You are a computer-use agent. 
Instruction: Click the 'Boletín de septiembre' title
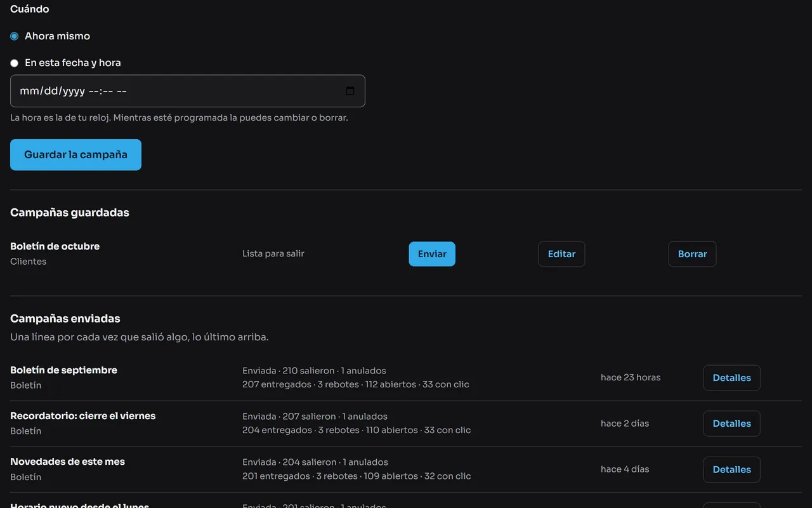63,370
